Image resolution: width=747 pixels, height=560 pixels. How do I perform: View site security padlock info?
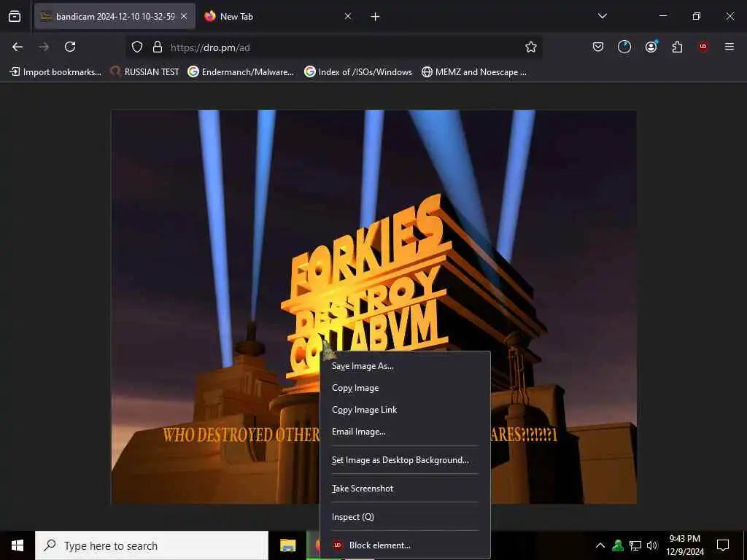[x=158, y=47]
